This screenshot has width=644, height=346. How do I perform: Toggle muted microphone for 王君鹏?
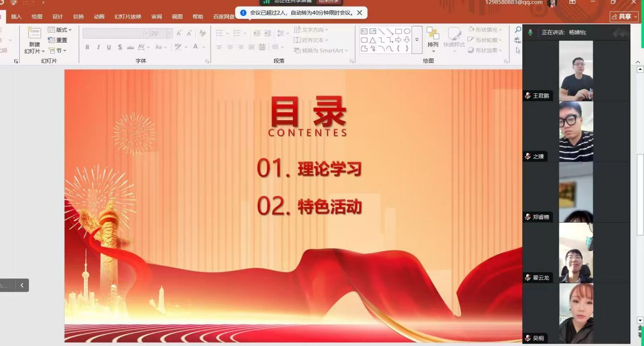click(x=528, y=95)
